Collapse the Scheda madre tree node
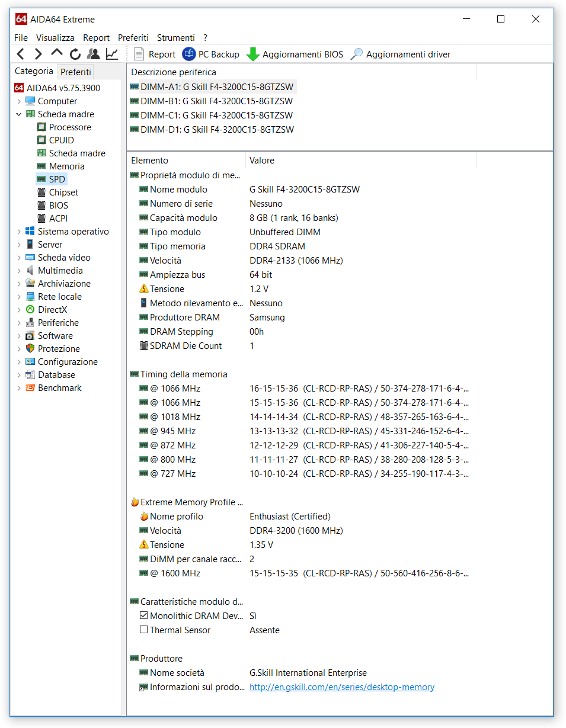This screenshot has width=566, height=728. (19, 114)
